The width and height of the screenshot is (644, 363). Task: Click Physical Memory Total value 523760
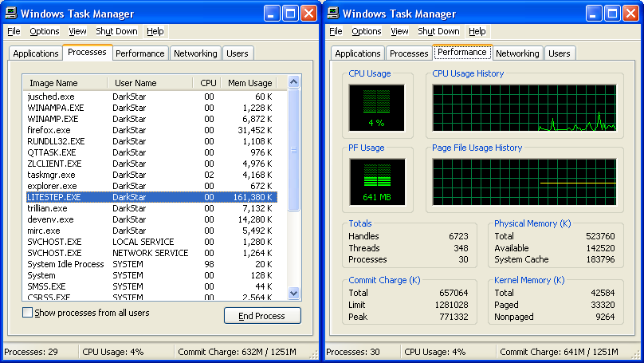pyautogui.click(x=600, y=236)
